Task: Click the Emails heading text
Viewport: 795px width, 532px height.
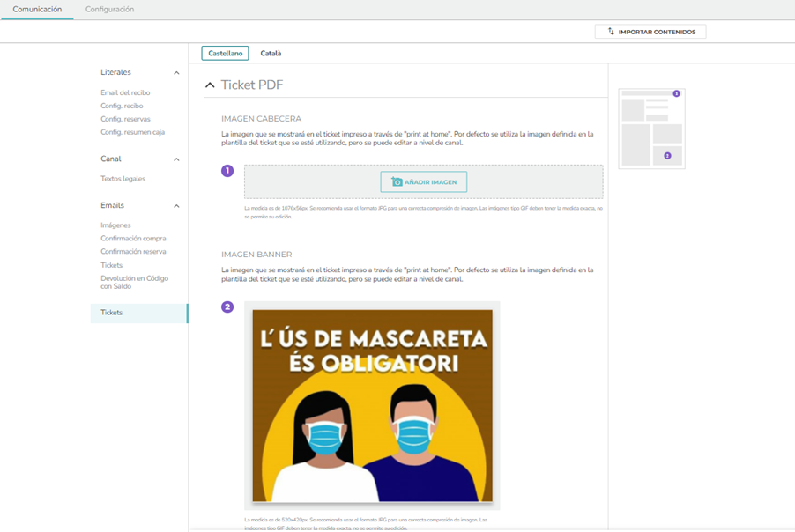Action: [112, 206]
